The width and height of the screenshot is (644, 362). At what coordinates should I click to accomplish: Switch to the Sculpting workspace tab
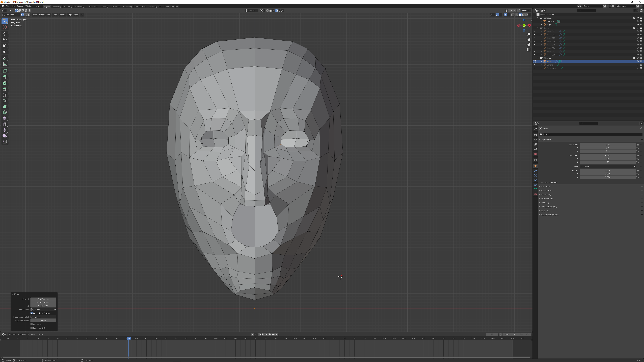tap(68, 7)
